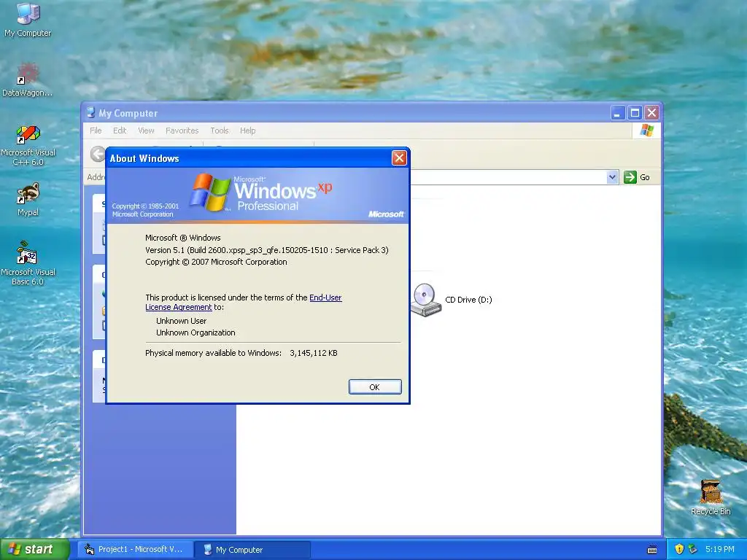This screenshot has width=747, height=560.
Task: Open the Tools menu
Action: point(220,131)
